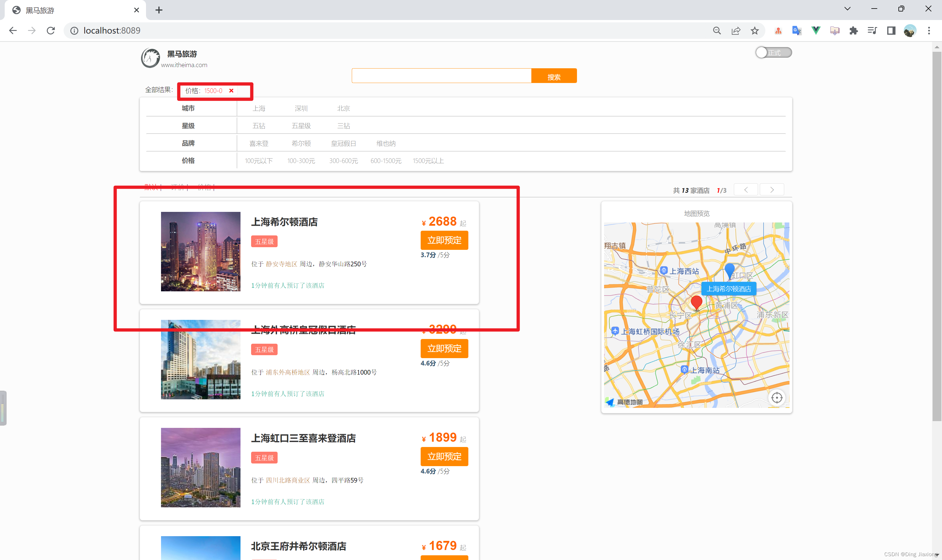
Task: Click the map locate crosshair button
Action: 777,397
